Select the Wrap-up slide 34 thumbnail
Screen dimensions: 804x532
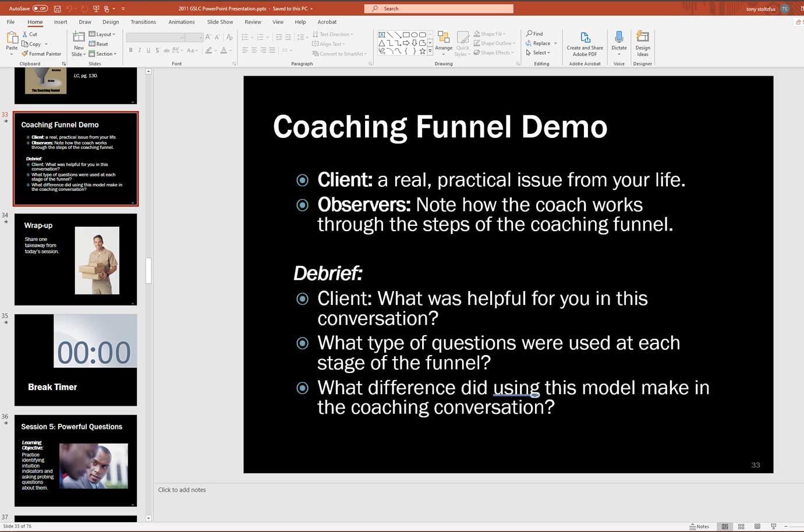pos(76,259)
